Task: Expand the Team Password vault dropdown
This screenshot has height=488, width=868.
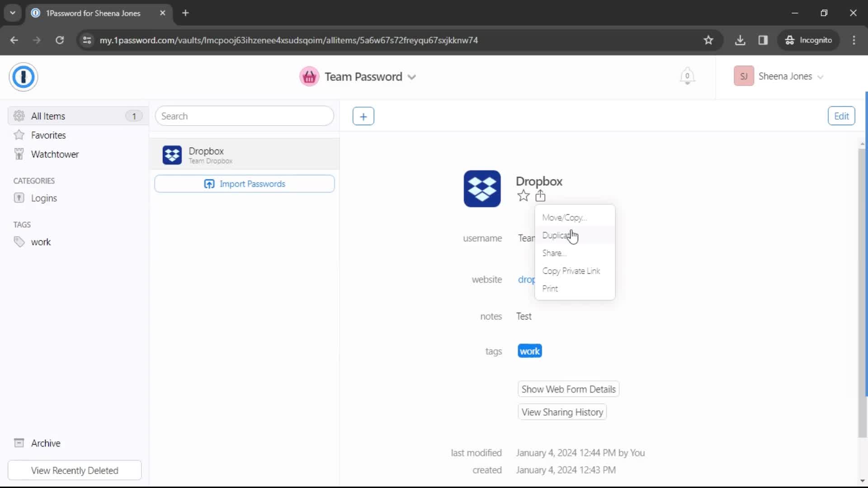Action: [413, 76]
